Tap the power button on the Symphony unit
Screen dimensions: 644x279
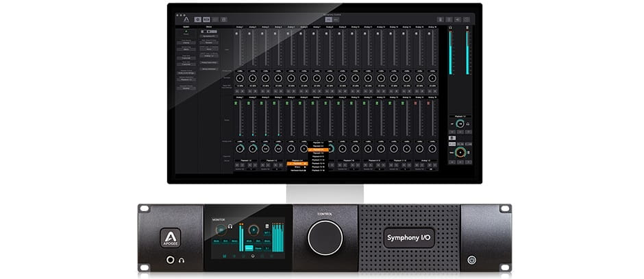[471, 260]
